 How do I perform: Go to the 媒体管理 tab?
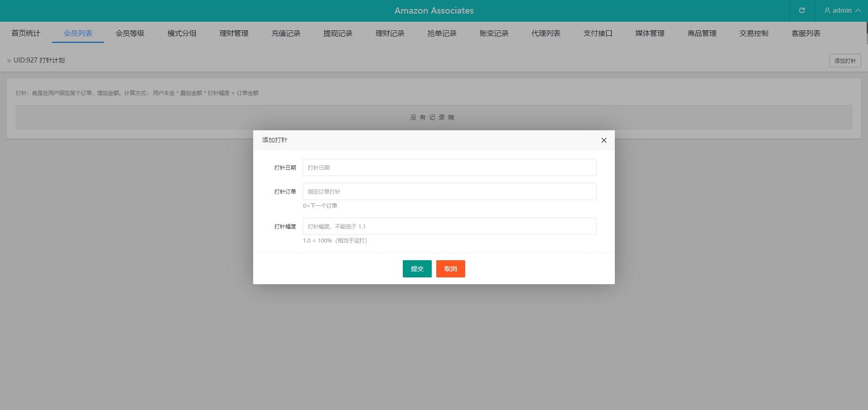650,33
